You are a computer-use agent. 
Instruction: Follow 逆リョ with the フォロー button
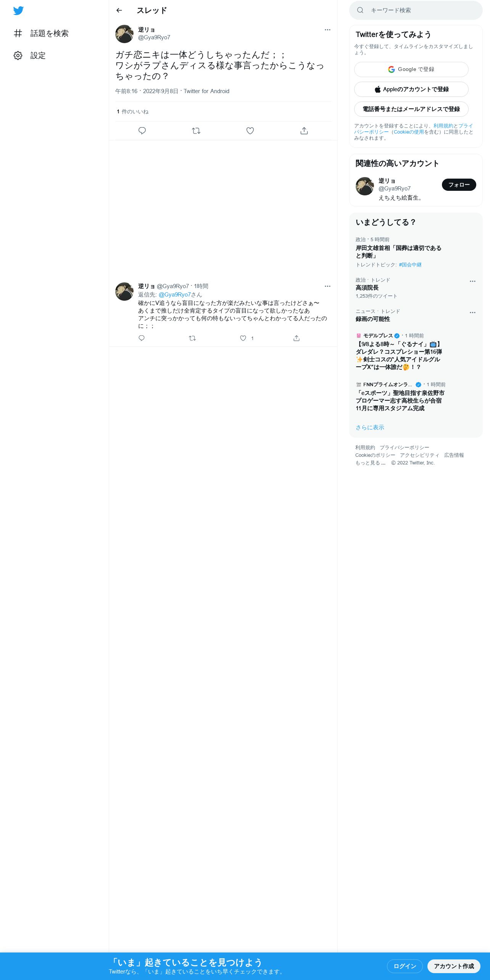tap(459, 185)
